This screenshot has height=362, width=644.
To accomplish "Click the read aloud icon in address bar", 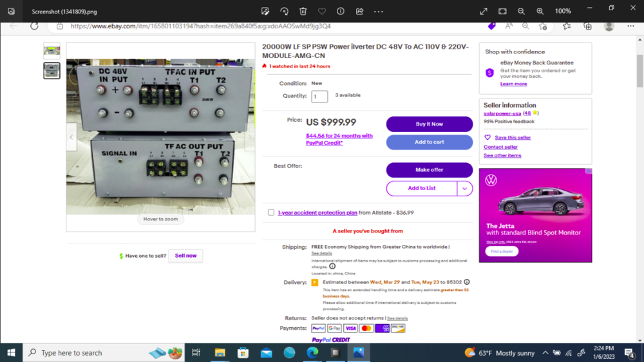I will click(x=509, y=26).
